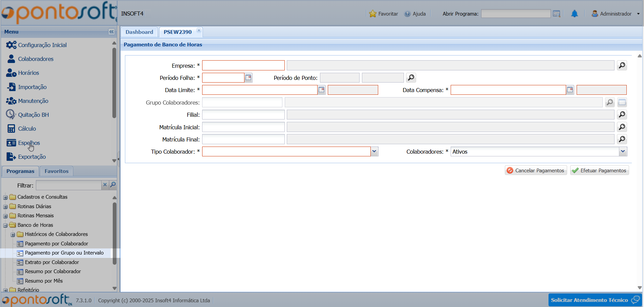Expand the Tipo Colaborador dropdown
The height and width of the screenshot is (307, 644).
[374, 152]
